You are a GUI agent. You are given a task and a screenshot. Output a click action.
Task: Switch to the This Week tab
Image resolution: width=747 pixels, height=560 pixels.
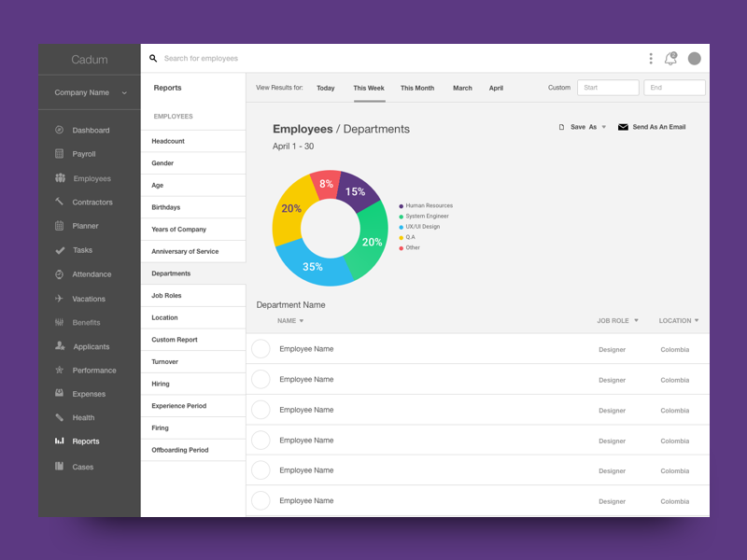point(369,88)
